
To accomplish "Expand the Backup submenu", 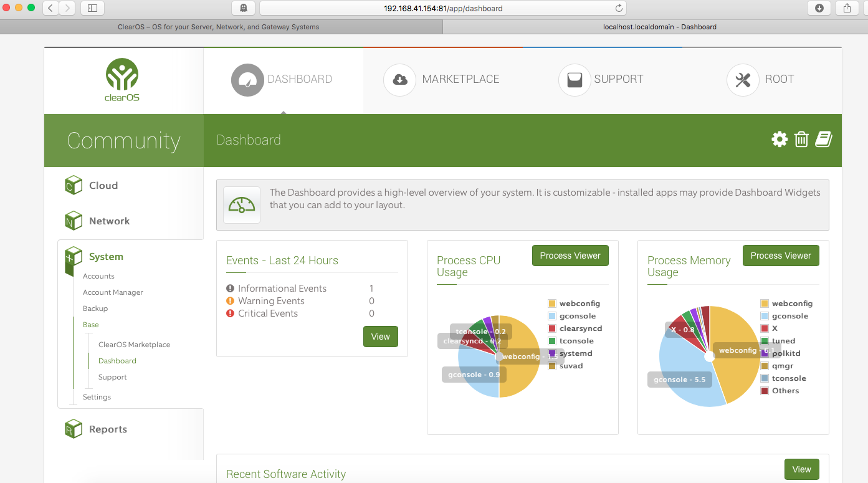I will pos(95,308).
